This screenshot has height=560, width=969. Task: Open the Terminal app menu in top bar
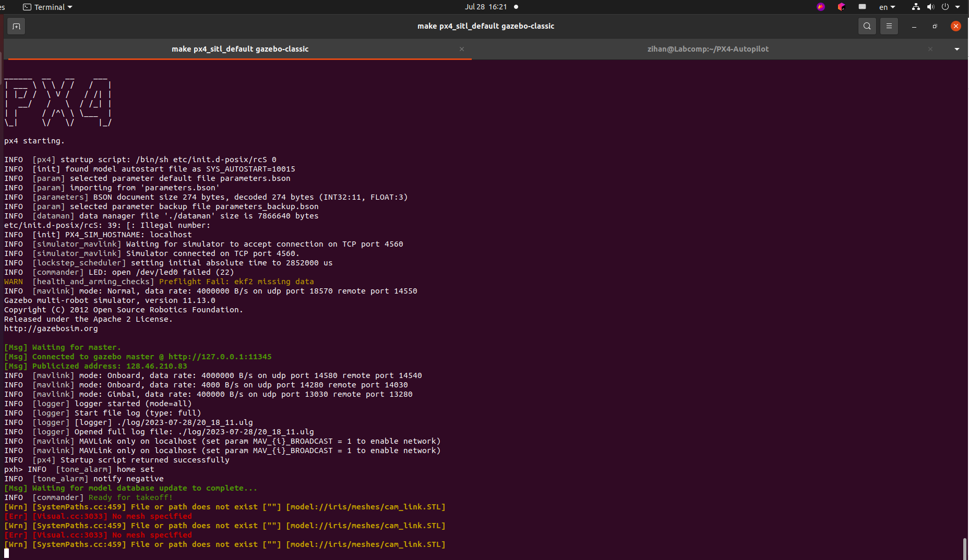click(x=48, y=7)
